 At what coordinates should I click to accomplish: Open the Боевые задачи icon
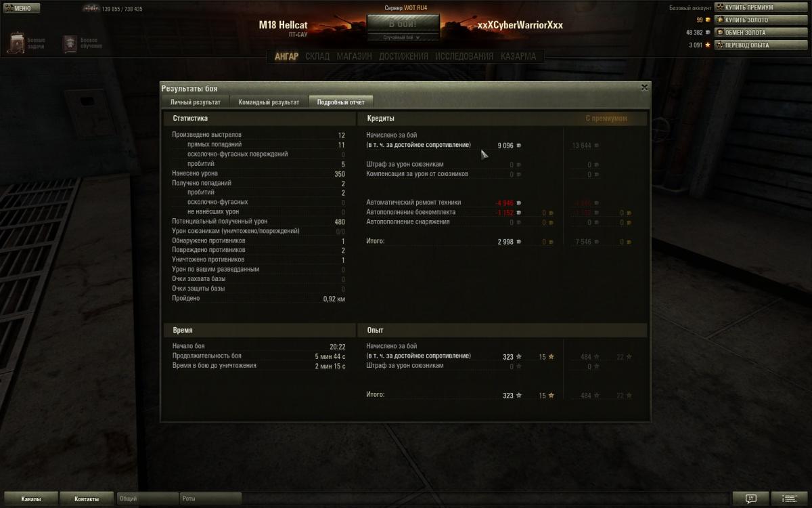(16, 43)
